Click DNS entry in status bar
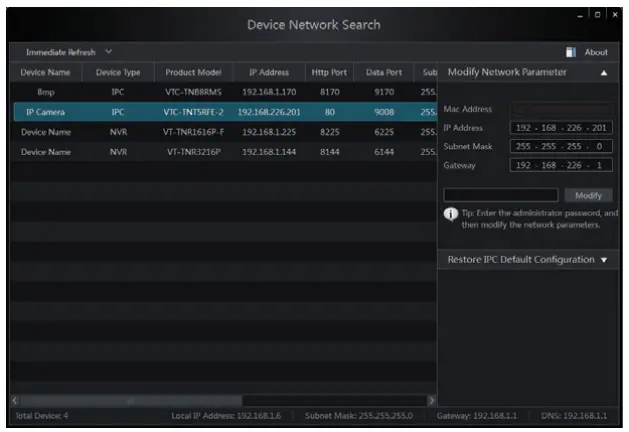629x432 pixels. (x=574, y=416)
